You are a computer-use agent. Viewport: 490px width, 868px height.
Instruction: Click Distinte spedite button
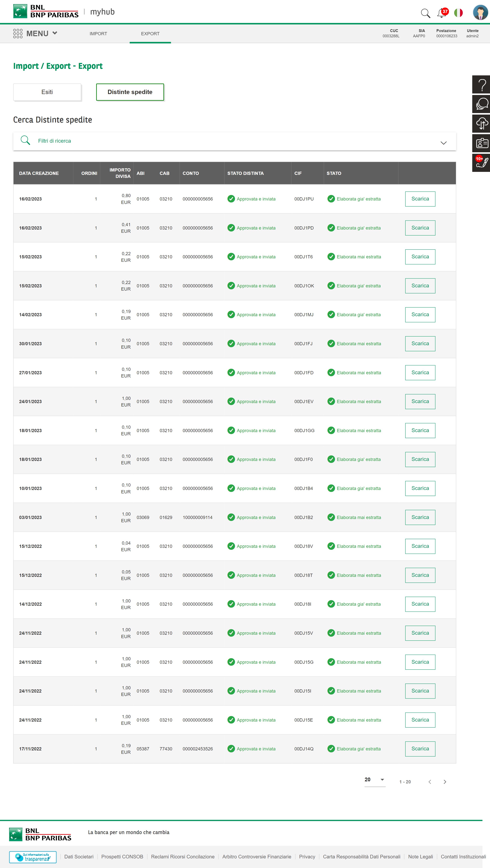tap(130, 92)
